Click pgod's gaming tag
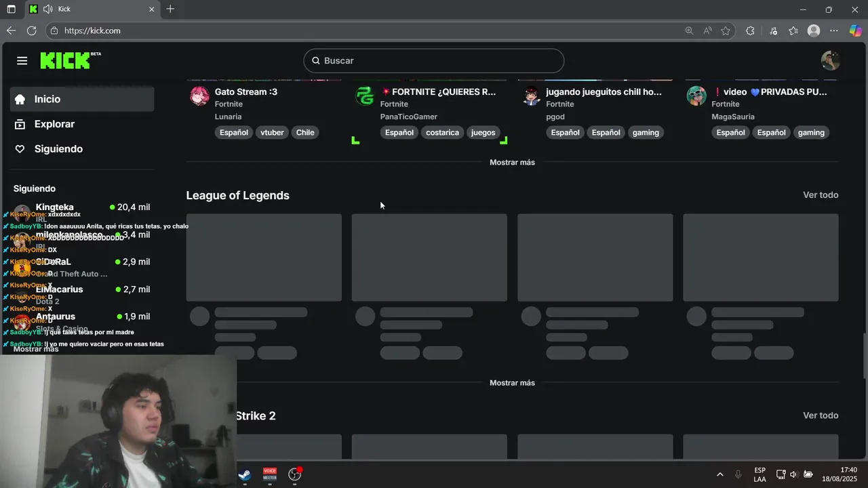The width and height of the screenshot is (868, 488). (646, 133)
